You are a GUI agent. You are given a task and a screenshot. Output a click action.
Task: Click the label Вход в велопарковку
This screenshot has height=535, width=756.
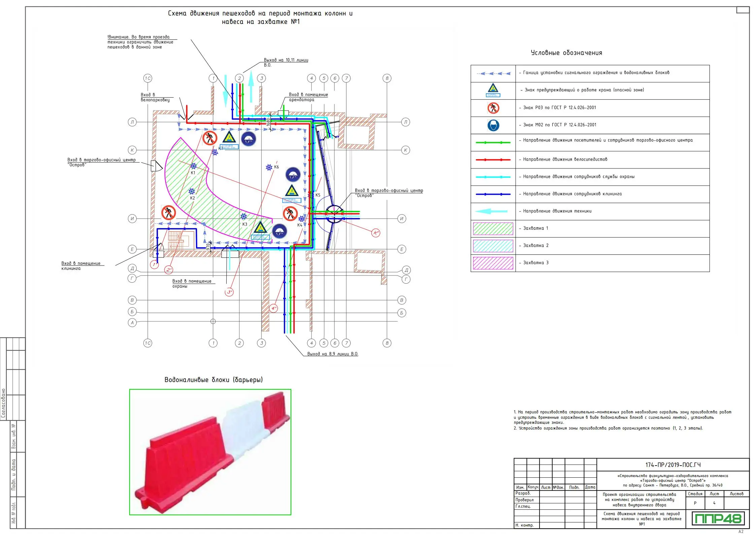[155, 97]
